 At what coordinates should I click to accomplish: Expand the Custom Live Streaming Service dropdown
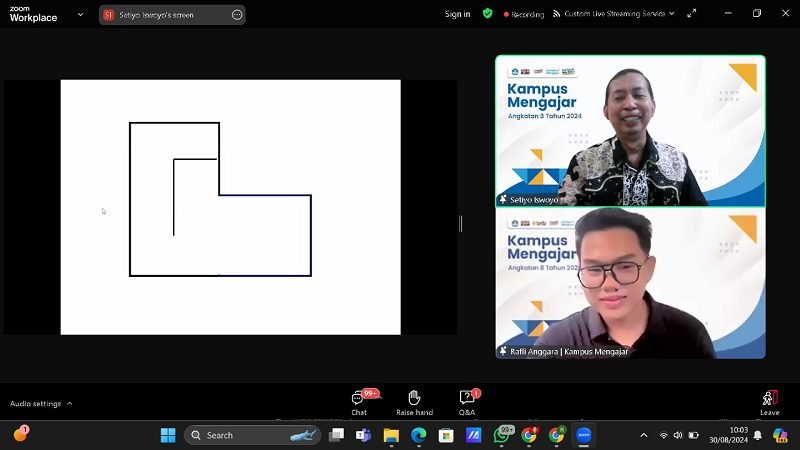671,14
